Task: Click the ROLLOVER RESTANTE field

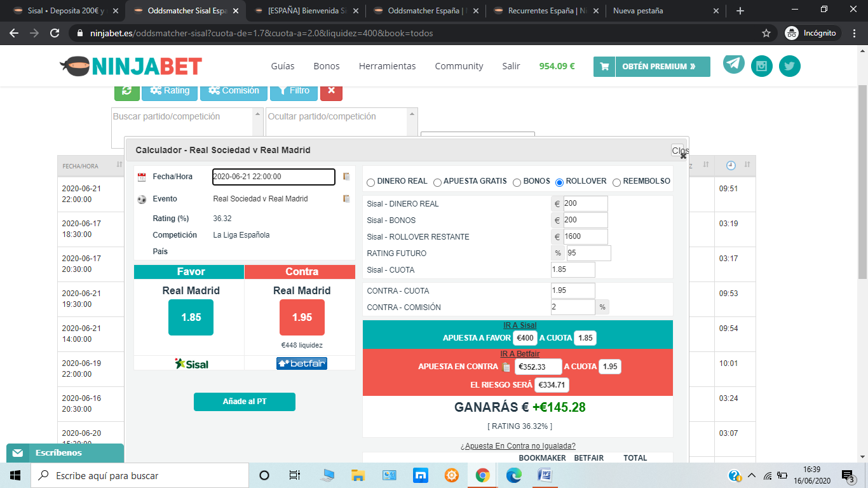Action: [x=585, y=237]
